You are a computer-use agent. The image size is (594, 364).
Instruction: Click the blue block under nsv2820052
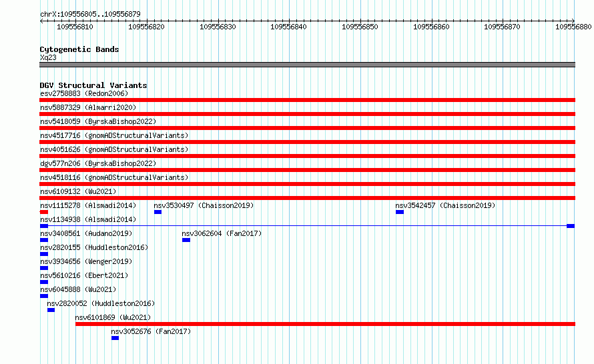51,310
